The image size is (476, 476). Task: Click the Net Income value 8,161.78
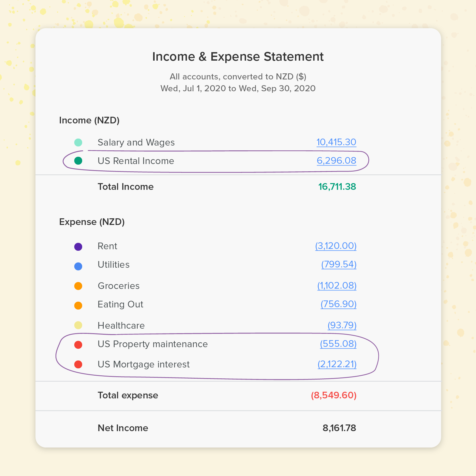point(339,428)
